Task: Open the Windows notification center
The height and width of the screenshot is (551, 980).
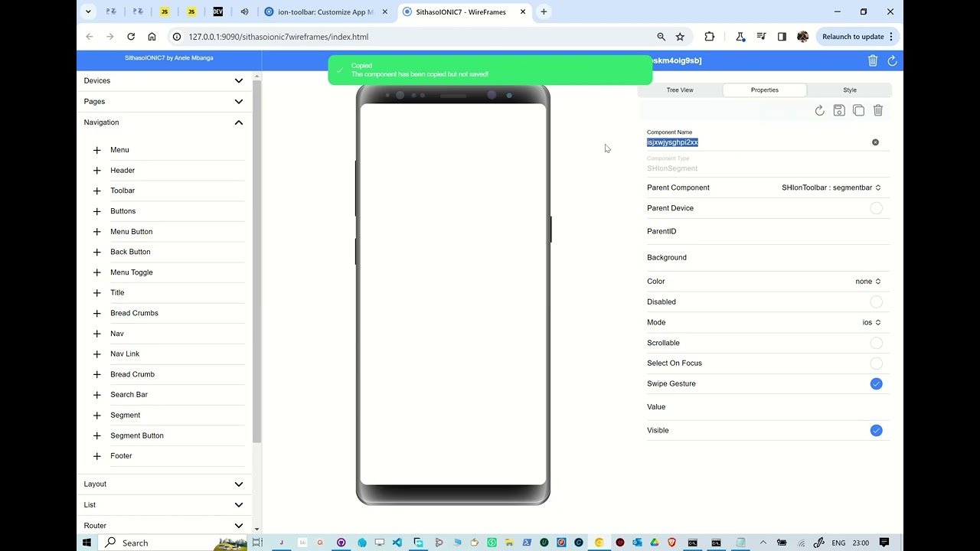Action: click(x=884, y=543)
